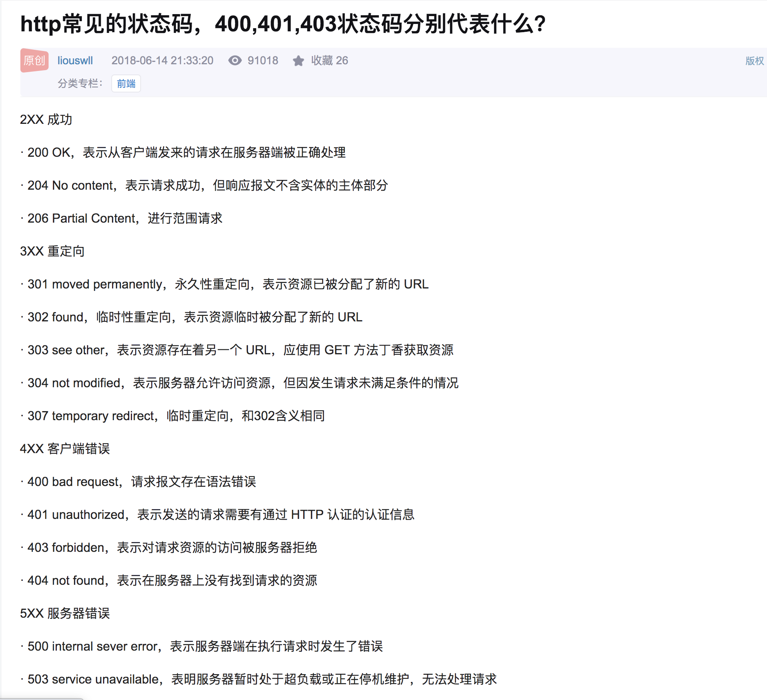
Task: Click the 5XX 服务器错误 section heading
Action: [x=65, y=613]
